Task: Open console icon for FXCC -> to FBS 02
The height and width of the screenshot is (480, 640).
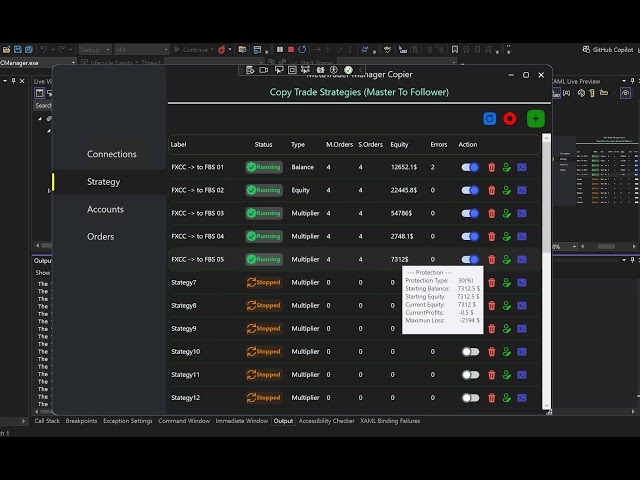Action: [522, 190]
